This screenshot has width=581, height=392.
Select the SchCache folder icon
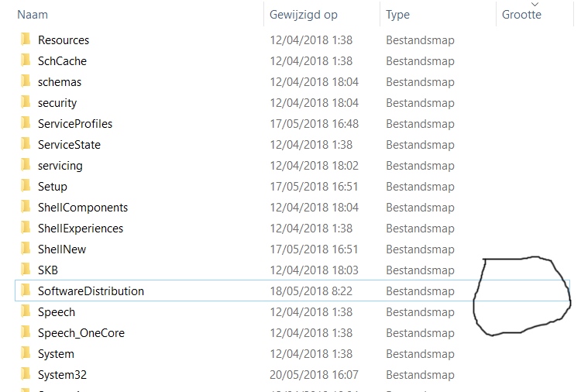(26, 60)
